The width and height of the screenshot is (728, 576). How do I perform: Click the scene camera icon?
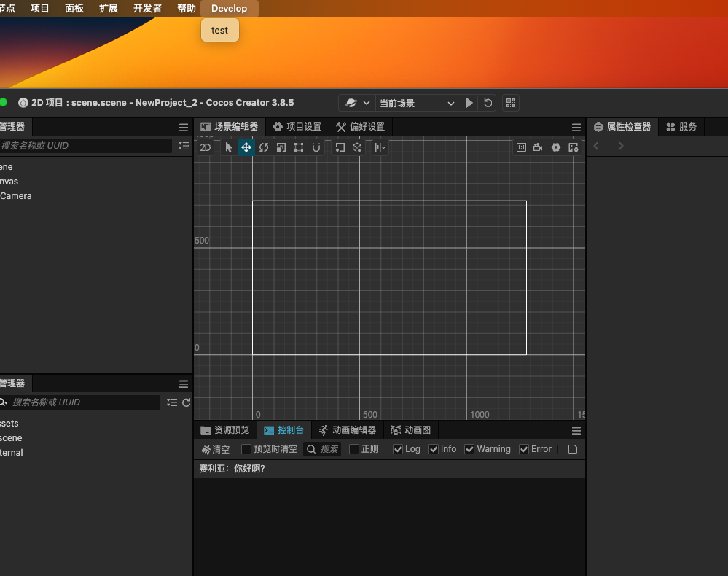(538, 148)
